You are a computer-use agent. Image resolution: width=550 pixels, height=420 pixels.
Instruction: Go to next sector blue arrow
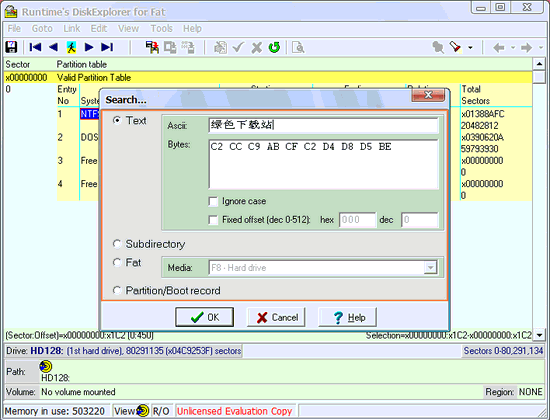click(x=89, y=47)
